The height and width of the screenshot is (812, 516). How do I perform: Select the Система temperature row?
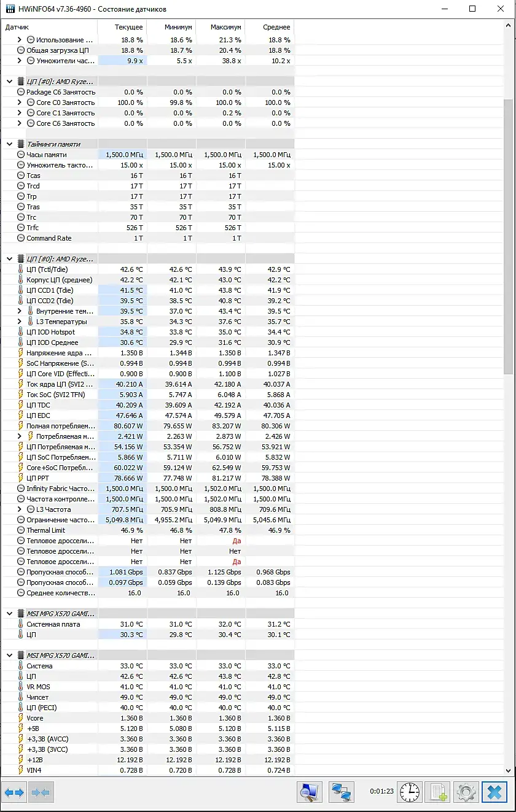(x=147, y=666)
